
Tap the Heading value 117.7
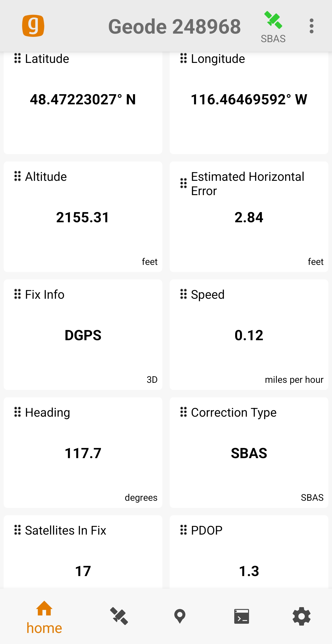pos(83,453)
